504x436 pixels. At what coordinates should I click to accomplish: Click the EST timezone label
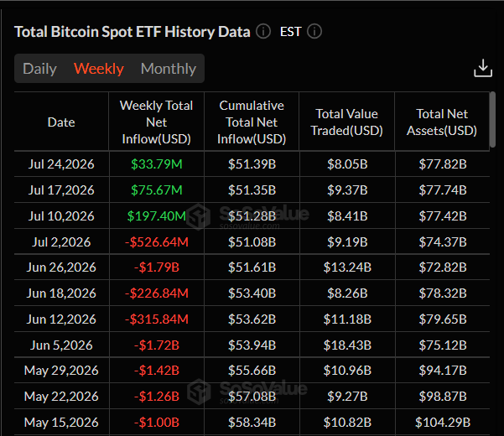click(x=290, y=32)
